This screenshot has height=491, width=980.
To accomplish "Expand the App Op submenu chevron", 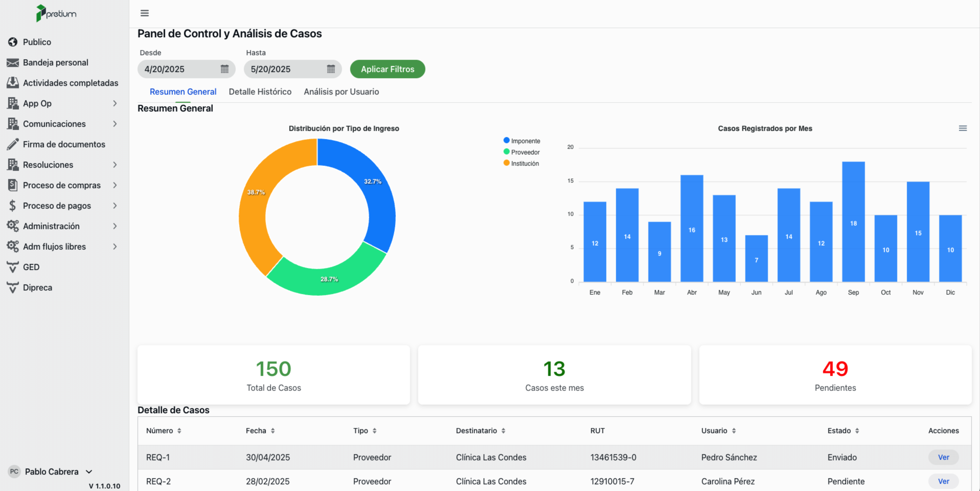I will coord(115,104).
